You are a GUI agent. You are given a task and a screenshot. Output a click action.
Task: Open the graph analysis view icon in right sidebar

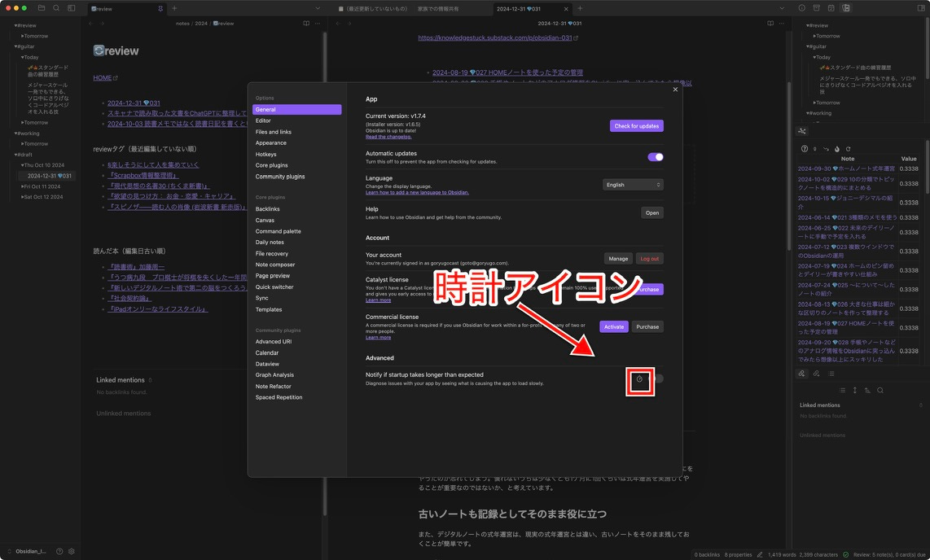802,131
